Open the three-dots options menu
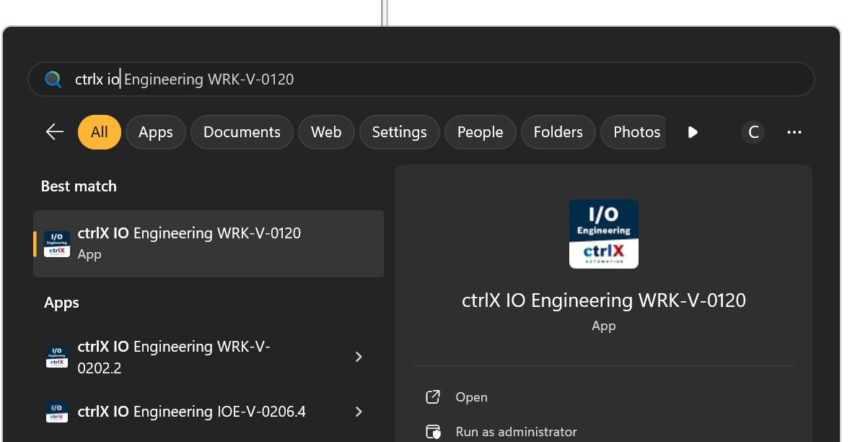 794,132
